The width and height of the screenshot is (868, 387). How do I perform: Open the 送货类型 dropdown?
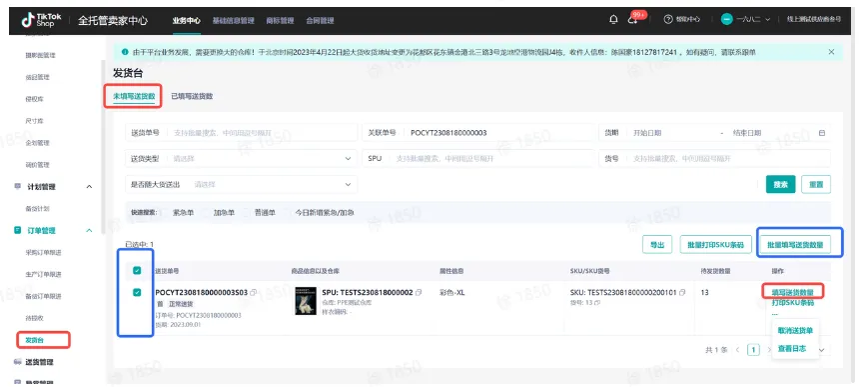[x=242, y=159]
